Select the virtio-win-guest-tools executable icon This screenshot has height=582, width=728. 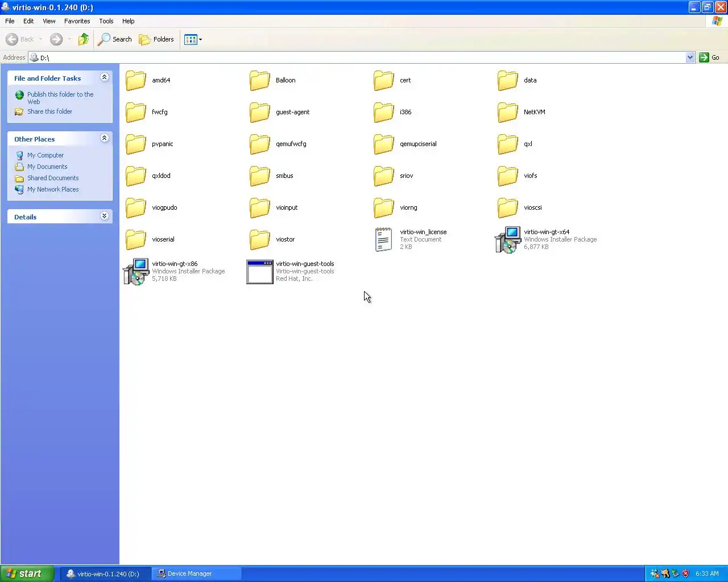click(260, 271)
